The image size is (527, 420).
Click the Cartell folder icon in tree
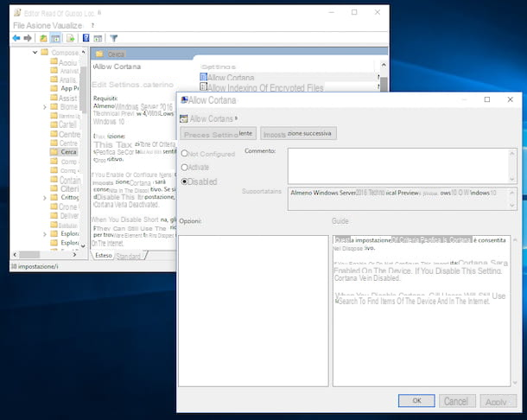pyautogui.click(x=54, y=124)
